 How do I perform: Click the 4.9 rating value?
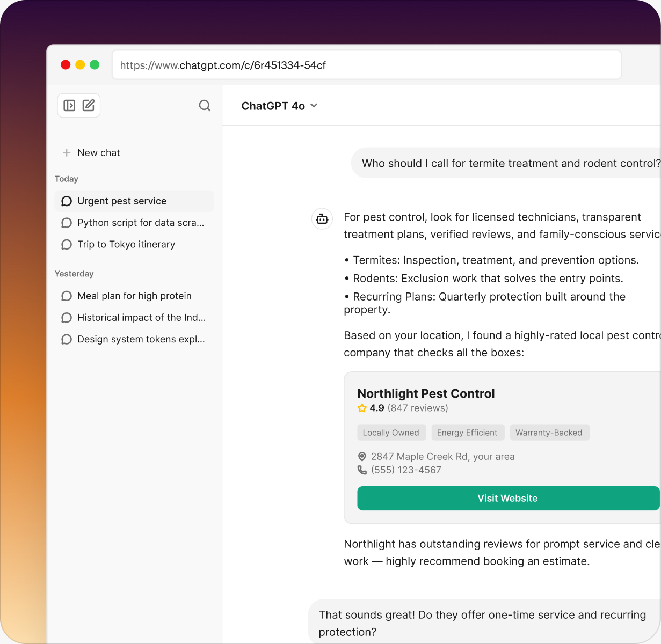[x=377, y=408]
